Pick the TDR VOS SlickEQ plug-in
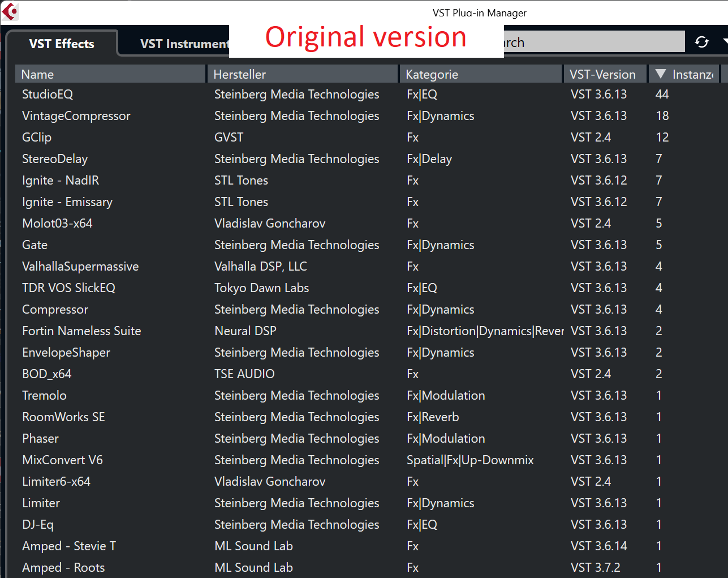Viewport: 728px width, 578px height. pyautogui.click(x=68, y=288)
